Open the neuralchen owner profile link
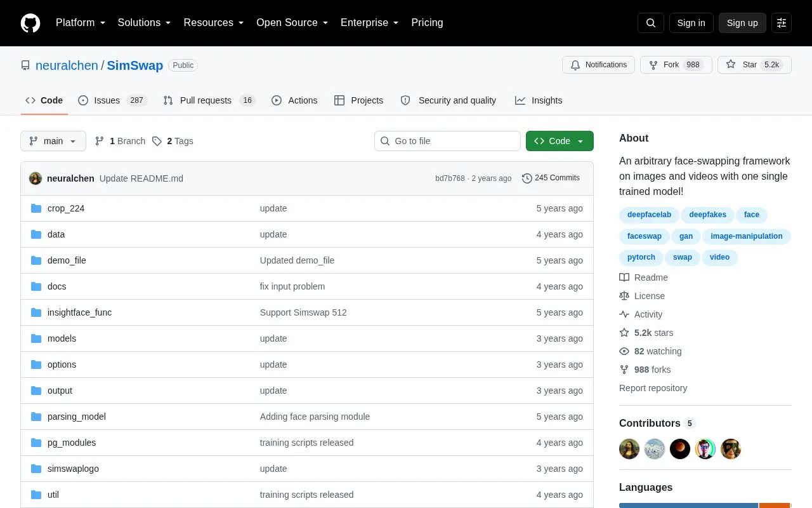812x508 pixels. click(x=67, y=65)
